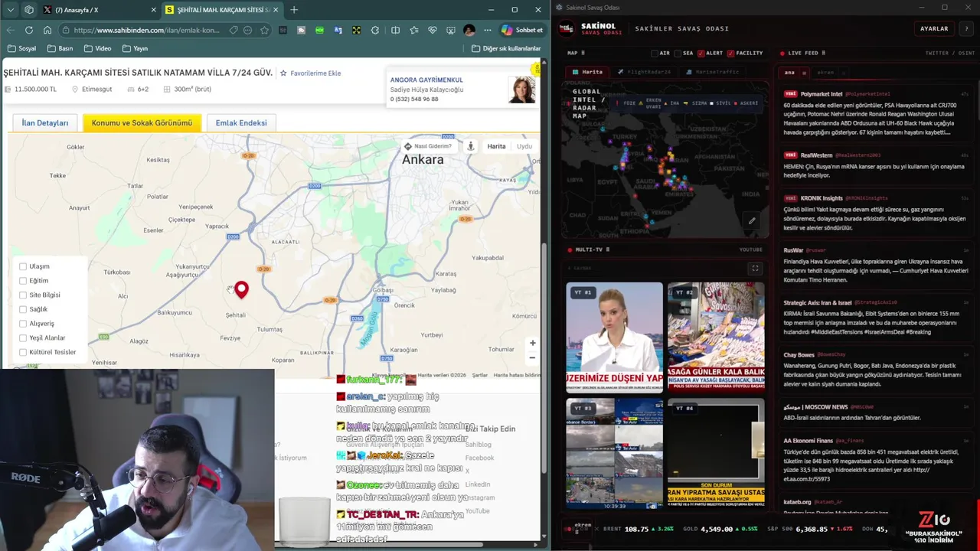Enable the Yeşil Alanlar checkbox
980x551 pixels.
(x=23, y=337)
